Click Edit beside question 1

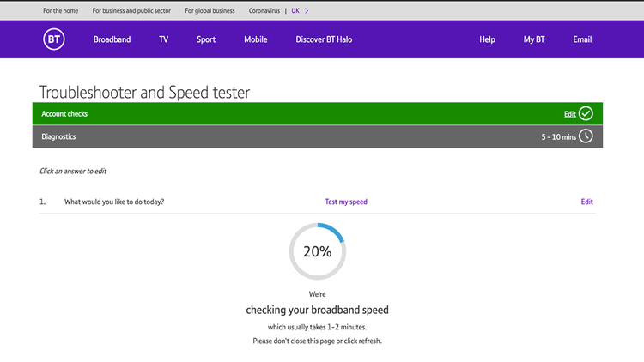586,202
